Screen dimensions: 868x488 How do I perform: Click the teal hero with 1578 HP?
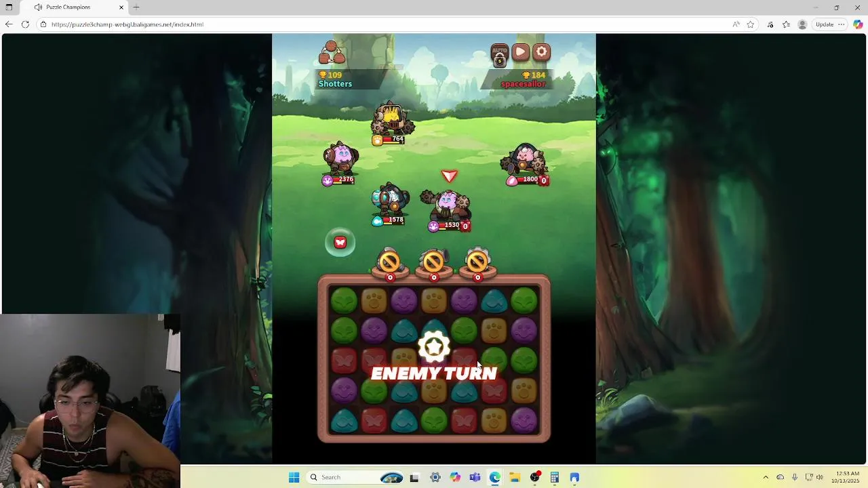pos(390,198)
